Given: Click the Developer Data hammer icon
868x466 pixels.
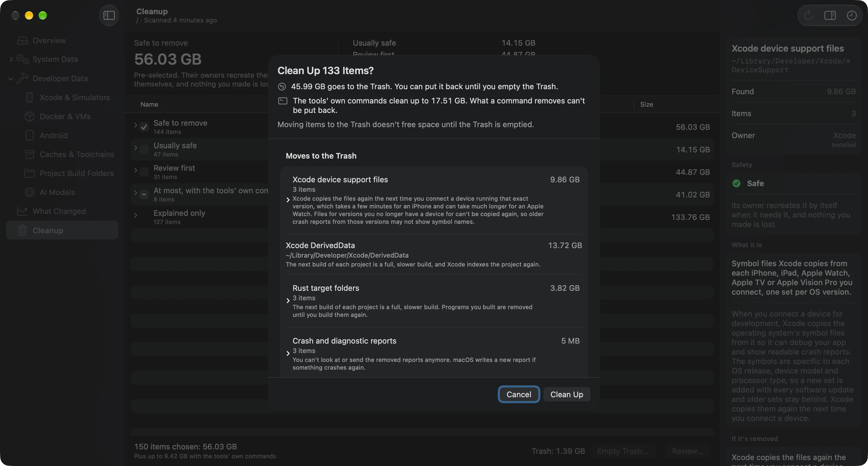Looking at the screenshot, I should coord(22,79).
